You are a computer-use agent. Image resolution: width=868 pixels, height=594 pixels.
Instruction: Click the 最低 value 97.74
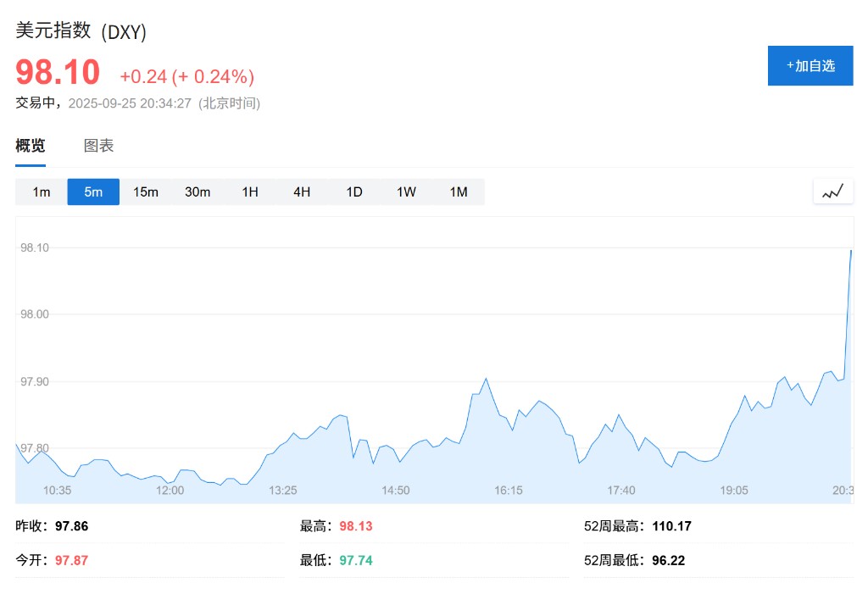click(x=355, y=560)
